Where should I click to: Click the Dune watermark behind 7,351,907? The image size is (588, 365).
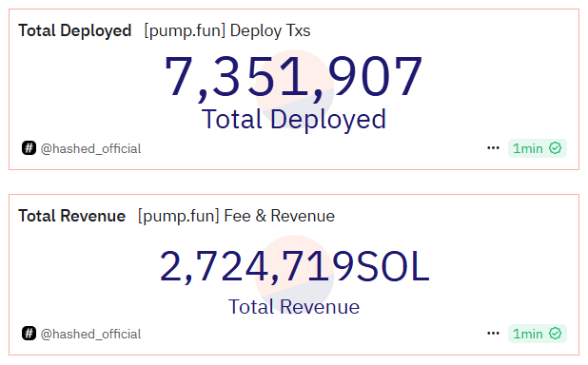[294, 89]
